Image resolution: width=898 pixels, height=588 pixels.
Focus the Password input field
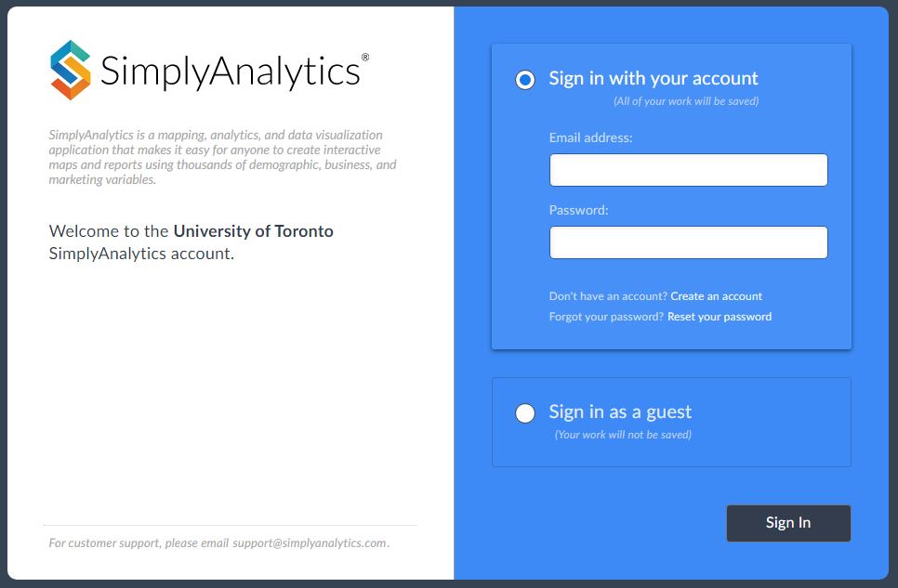(x=688, y=242)
